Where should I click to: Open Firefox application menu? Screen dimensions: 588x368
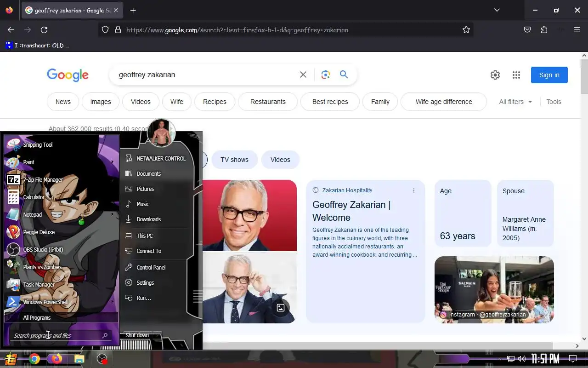pos(577,29)
